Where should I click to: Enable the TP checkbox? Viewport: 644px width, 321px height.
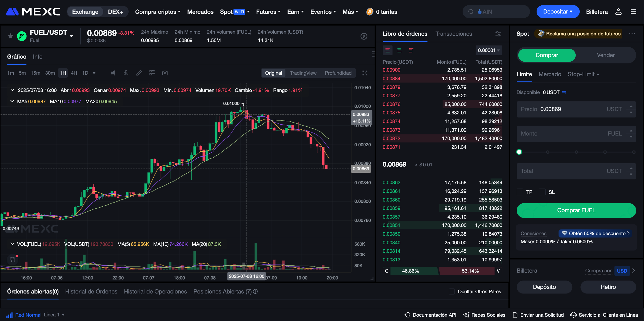coord(520,192)
